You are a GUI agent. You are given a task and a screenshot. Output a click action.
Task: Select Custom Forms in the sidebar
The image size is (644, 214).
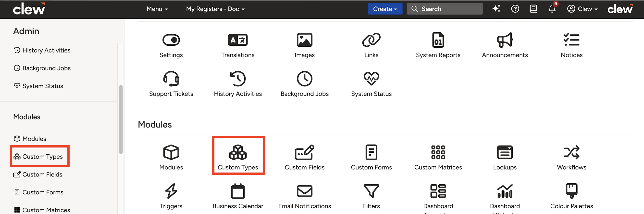38,192
